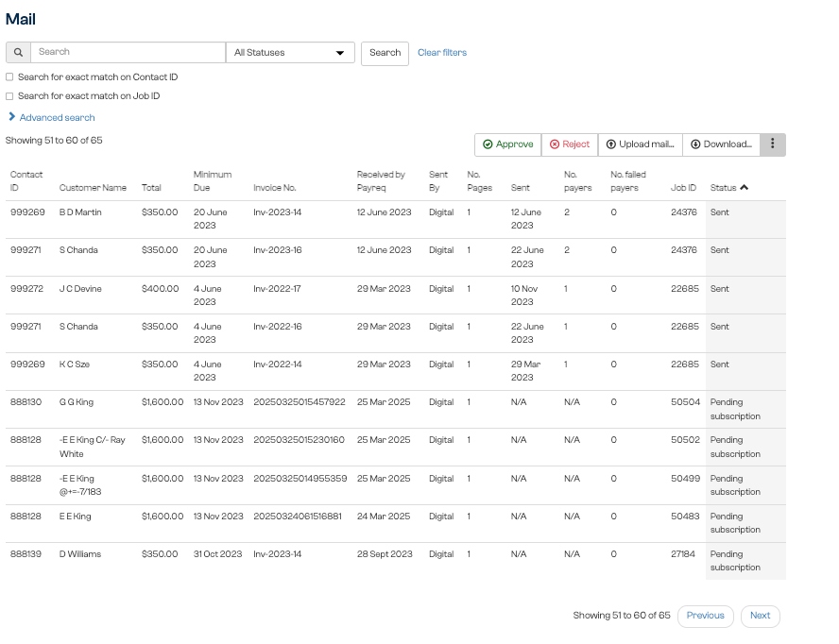Screen dimensions: 839x644
Task: Open the three-dot more actions menu
Action: click(772, 144)
